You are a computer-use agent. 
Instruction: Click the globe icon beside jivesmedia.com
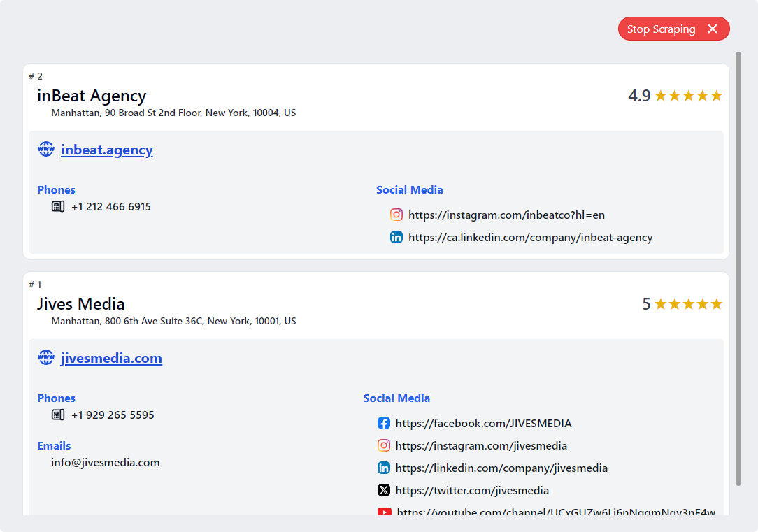pos(46,357)
